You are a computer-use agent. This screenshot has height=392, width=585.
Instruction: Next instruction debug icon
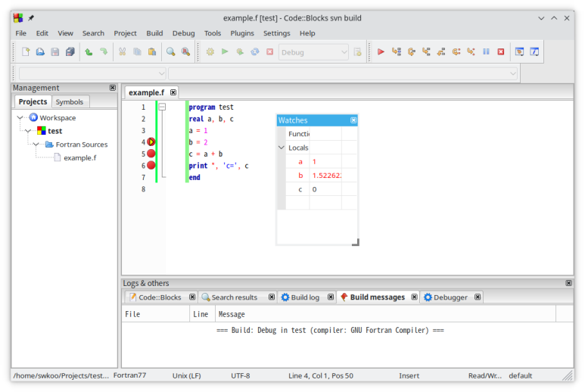[456, 52]
